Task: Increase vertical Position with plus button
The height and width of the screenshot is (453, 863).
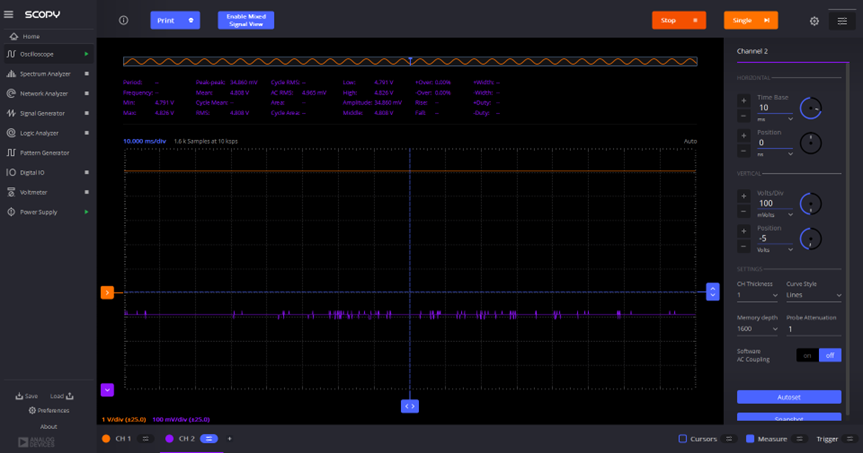Action: (744, 231)
